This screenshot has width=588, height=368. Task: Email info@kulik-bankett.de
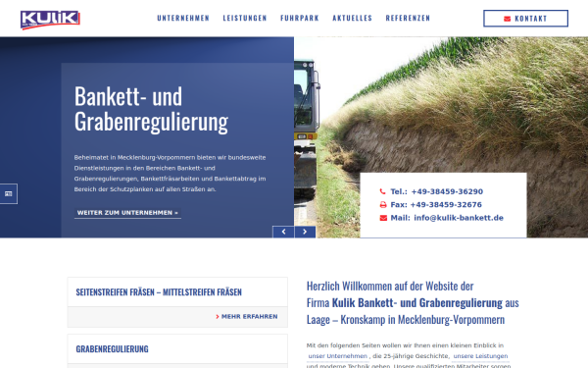(x=459, y=218)
